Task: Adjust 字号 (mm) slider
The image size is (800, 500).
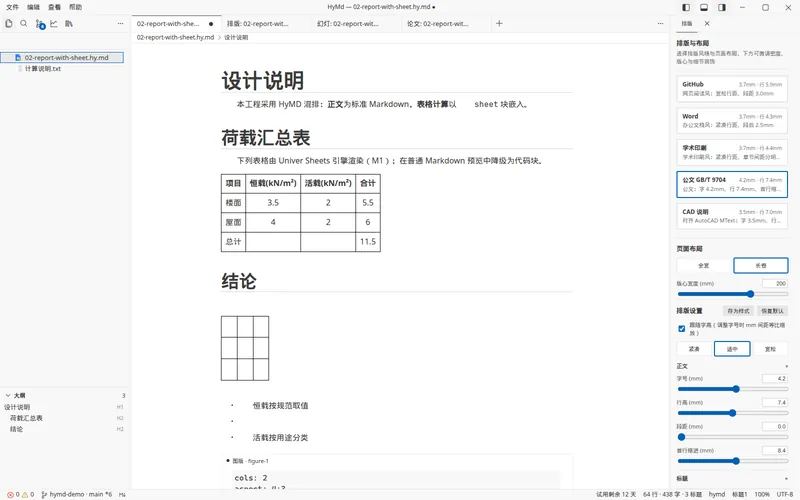Action: [x=732, y=389]
